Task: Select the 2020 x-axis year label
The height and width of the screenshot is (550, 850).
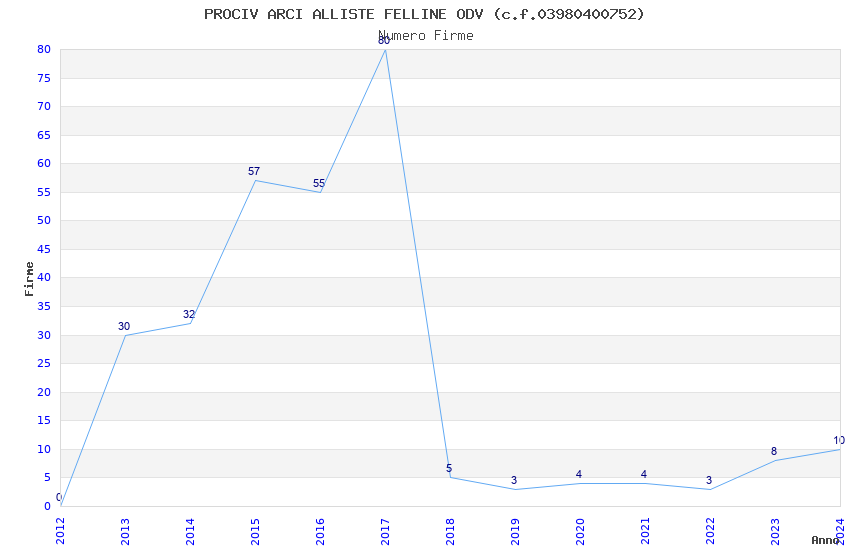Action: [x=581, y=531]
